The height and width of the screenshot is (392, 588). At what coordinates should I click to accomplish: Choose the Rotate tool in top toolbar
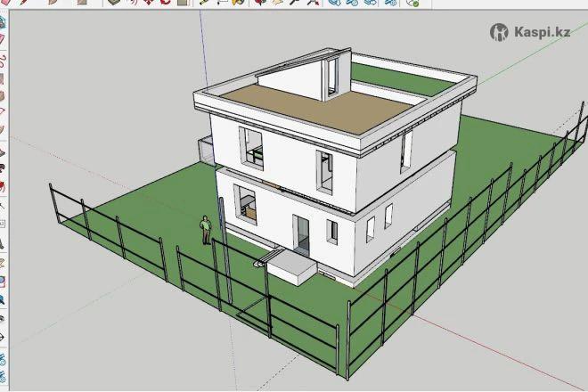(x=165, y=3)
